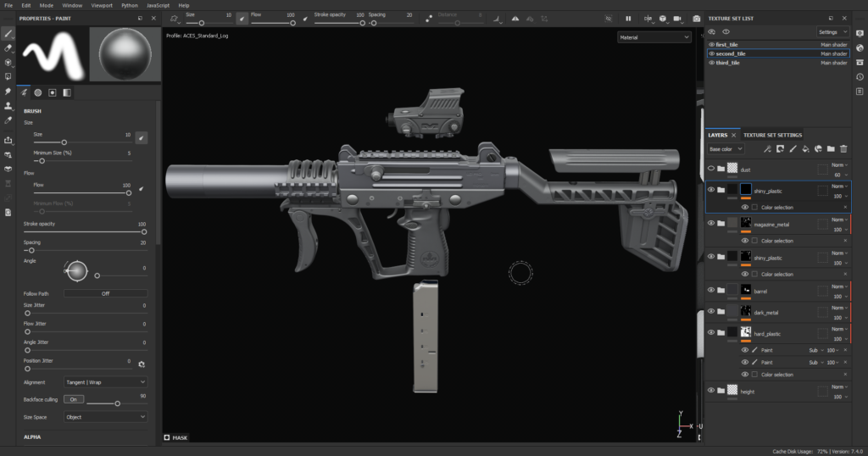868x456 pixels.
Task: Open the Viewport menu
Action: [x=102, y=5]
